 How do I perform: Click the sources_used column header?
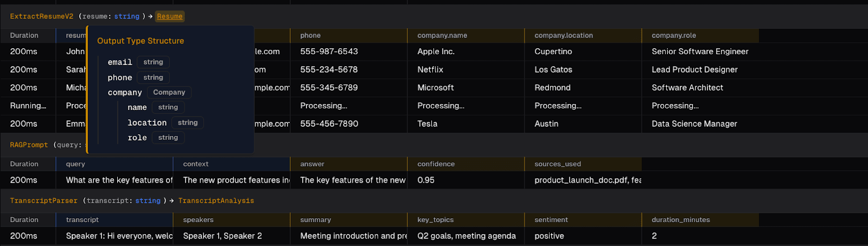tap(558, 164)
